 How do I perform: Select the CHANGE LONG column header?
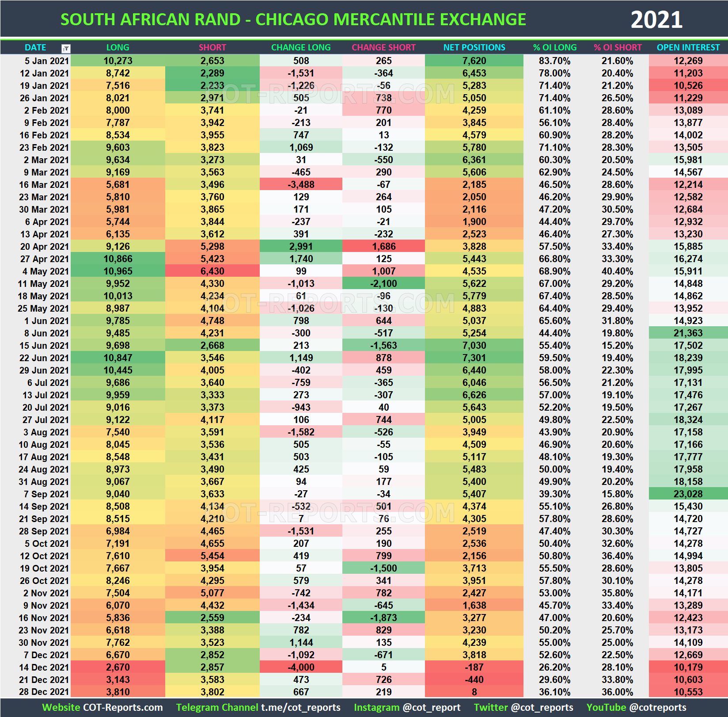tap(301, 47)
